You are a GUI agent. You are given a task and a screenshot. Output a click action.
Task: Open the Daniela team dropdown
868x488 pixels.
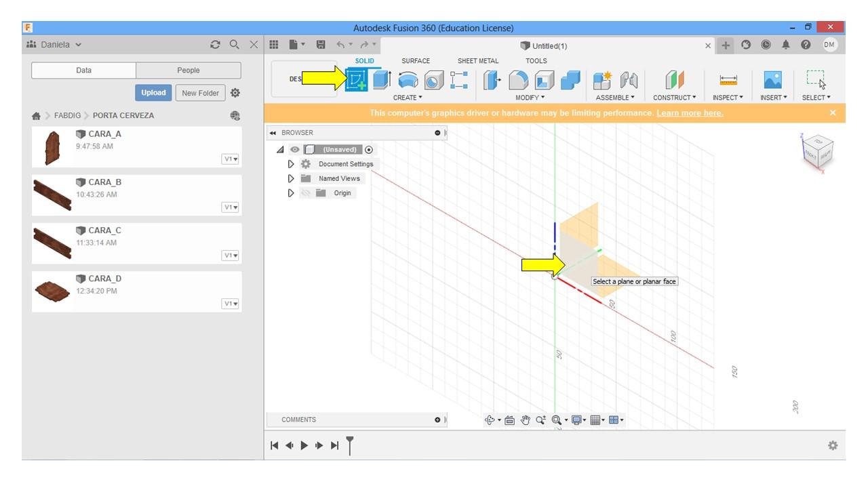pyautogui.click(x=54, y=45)
